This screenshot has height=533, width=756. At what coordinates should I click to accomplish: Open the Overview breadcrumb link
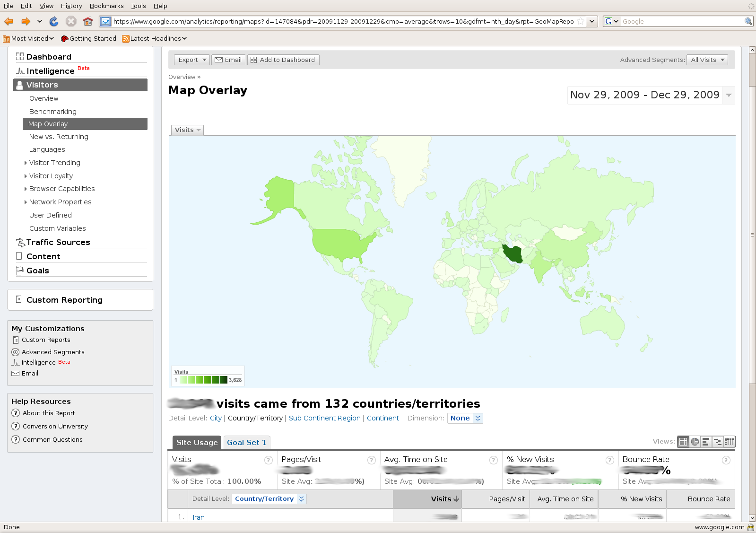[182, 77]
